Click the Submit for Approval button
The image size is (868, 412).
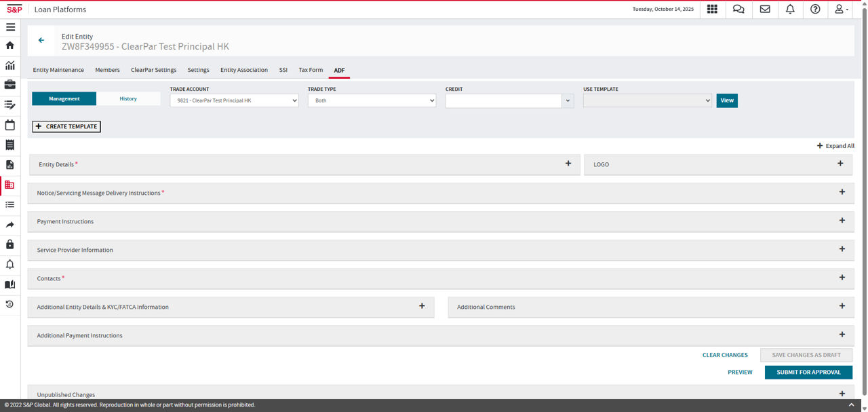808,372
